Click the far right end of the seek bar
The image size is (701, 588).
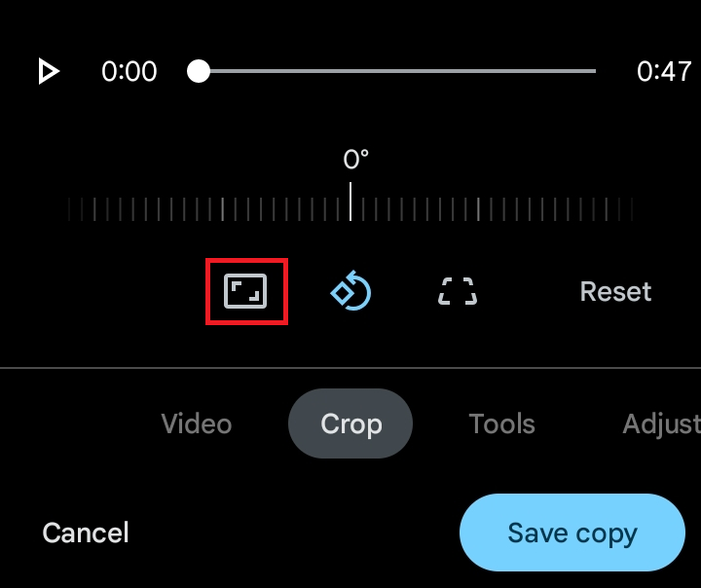tap(593, 71)
